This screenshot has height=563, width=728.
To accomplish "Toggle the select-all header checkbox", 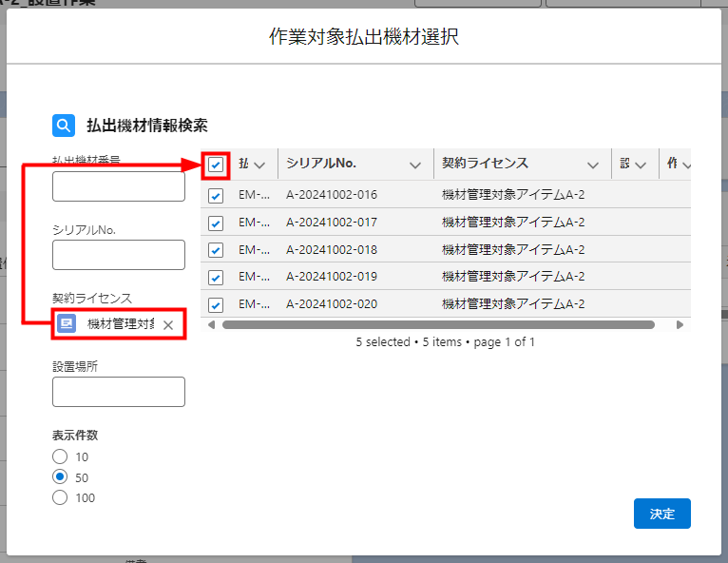I will (x=216, y=165).
